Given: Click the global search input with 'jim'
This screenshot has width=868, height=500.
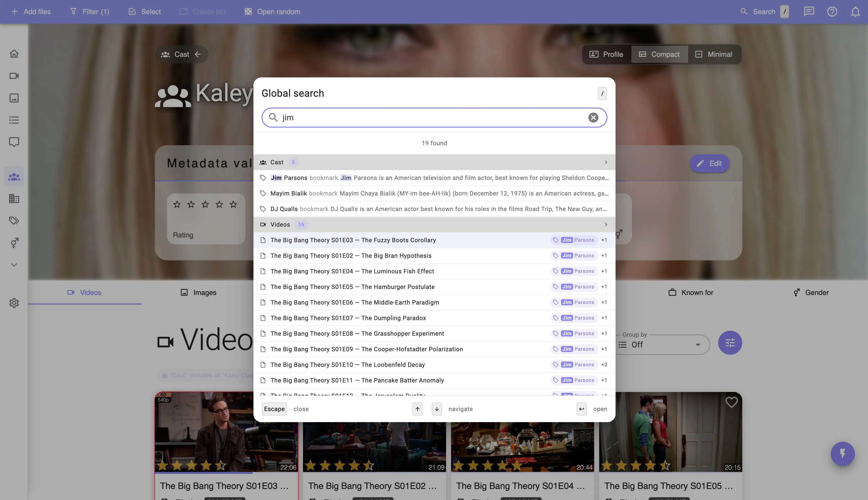Looking at the screenshot, I should [434, 118].
